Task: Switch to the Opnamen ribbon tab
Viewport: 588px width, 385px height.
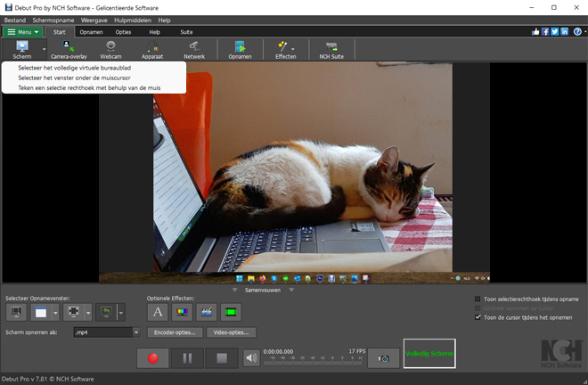Action: click(91, 32)
